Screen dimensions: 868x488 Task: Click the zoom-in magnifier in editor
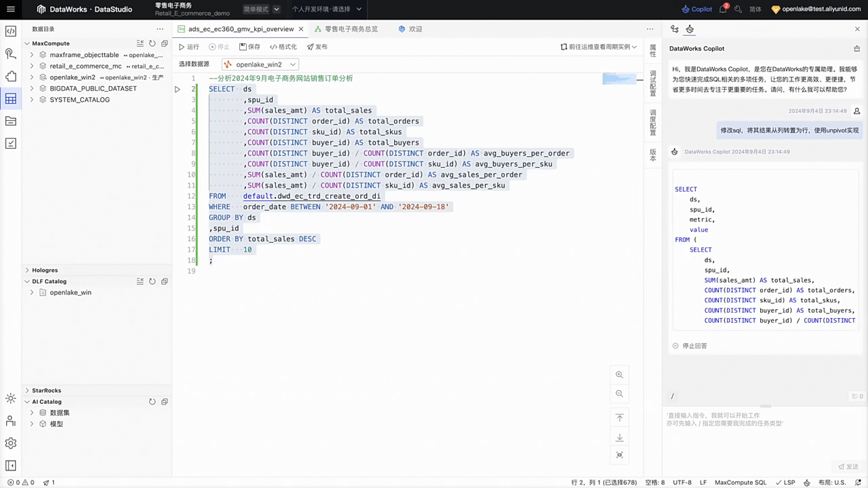coord(619,375)
